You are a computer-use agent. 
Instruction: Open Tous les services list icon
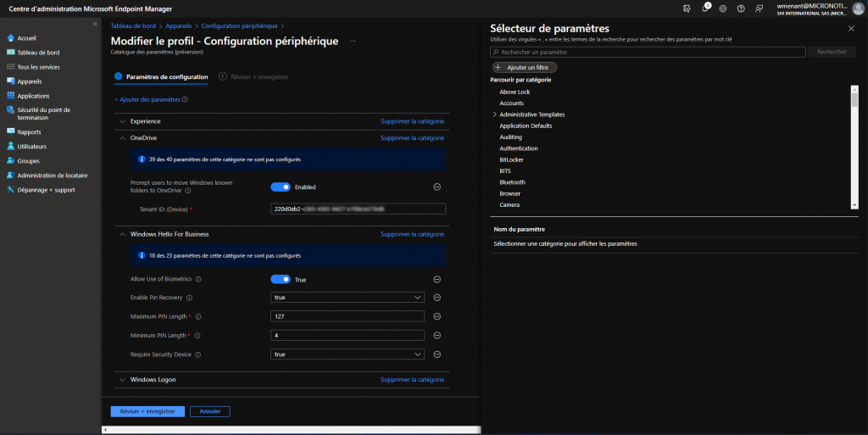[10, 67]
